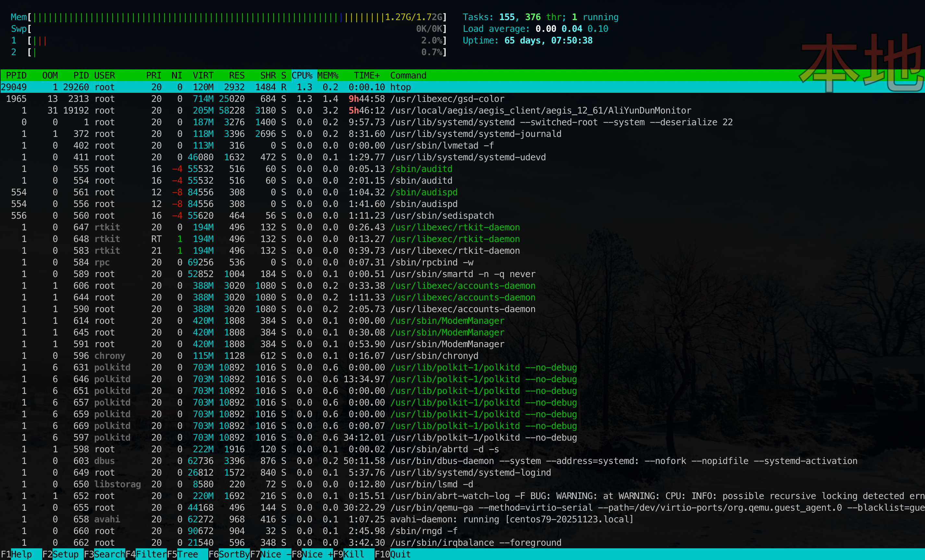Image resolution: width=925 pixels, height=560 pixels.
Task: Select the /usr/libexec/gsd-color process row
Action: [462, 99]
